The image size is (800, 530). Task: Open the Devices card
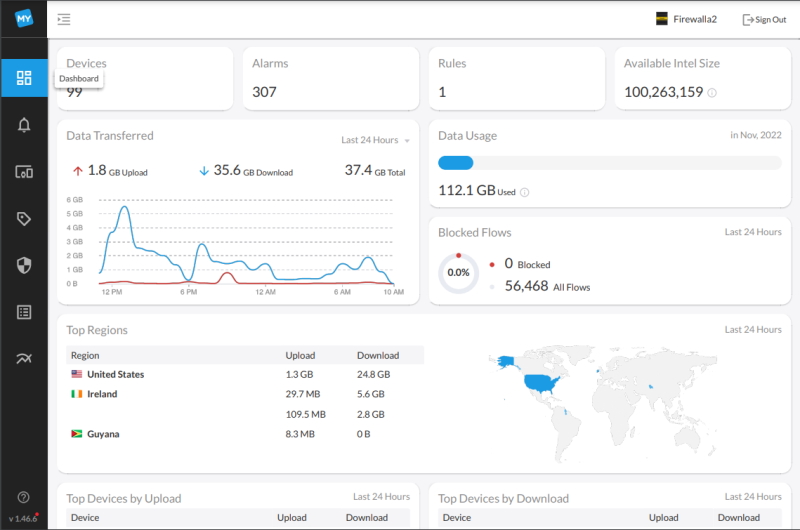tap(145, 79)
